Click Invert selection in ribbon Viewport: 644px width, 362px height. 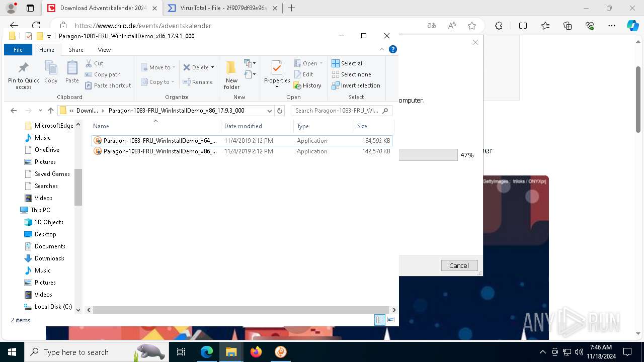356,85
